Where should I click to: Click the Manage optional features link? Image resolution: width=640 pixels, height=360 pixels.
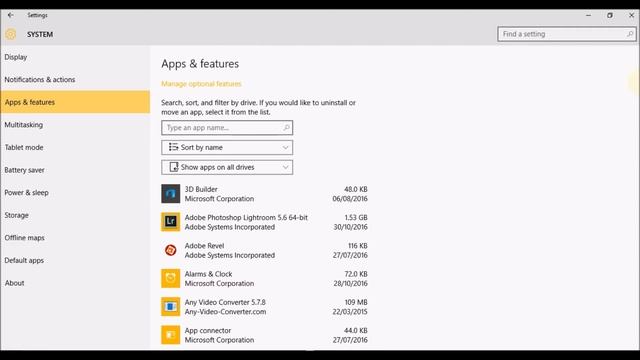pos(201,84)
